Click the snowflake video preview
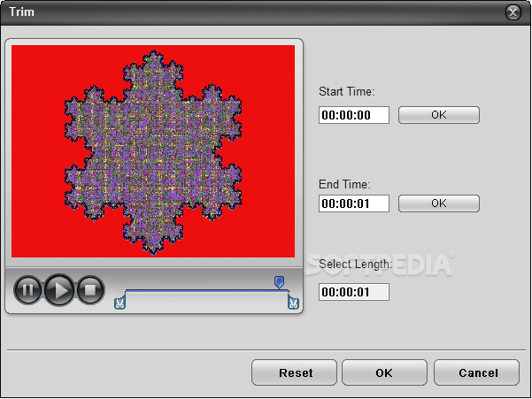Screen dimensions: 532x399 [153, 151]
